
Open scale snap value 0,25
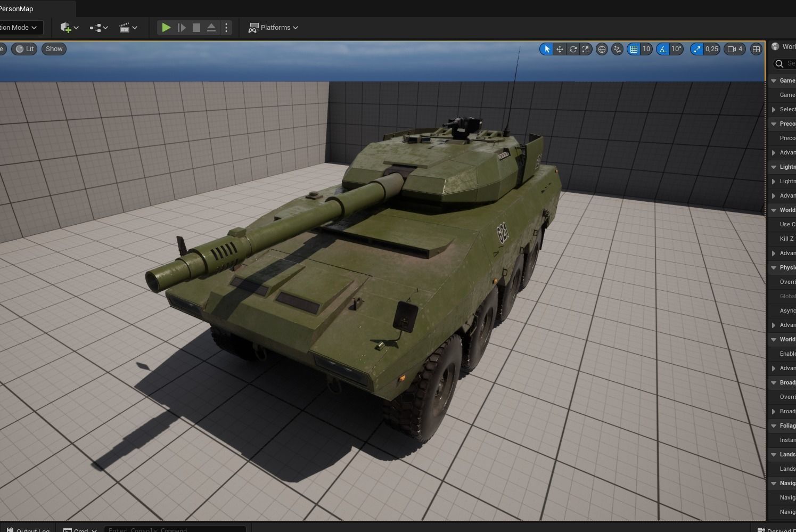[x=712, y=49]
